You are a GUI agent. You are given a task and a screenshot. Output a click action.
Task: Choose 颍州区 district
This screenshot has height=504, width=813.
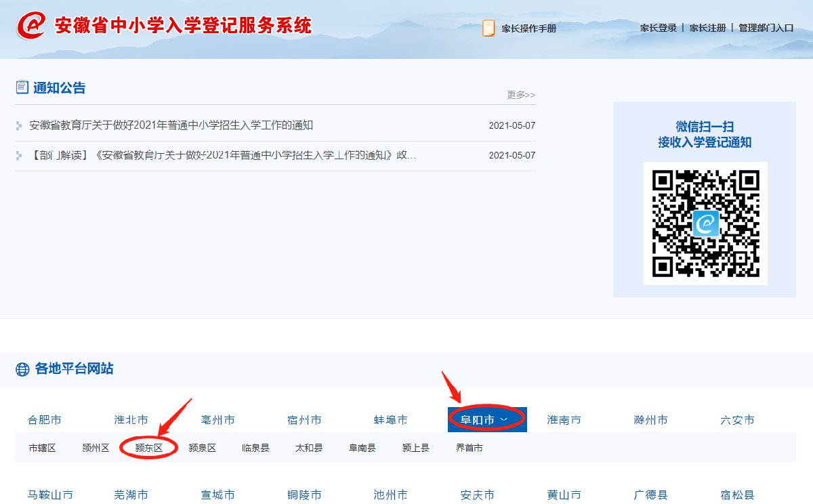point(96,448)
